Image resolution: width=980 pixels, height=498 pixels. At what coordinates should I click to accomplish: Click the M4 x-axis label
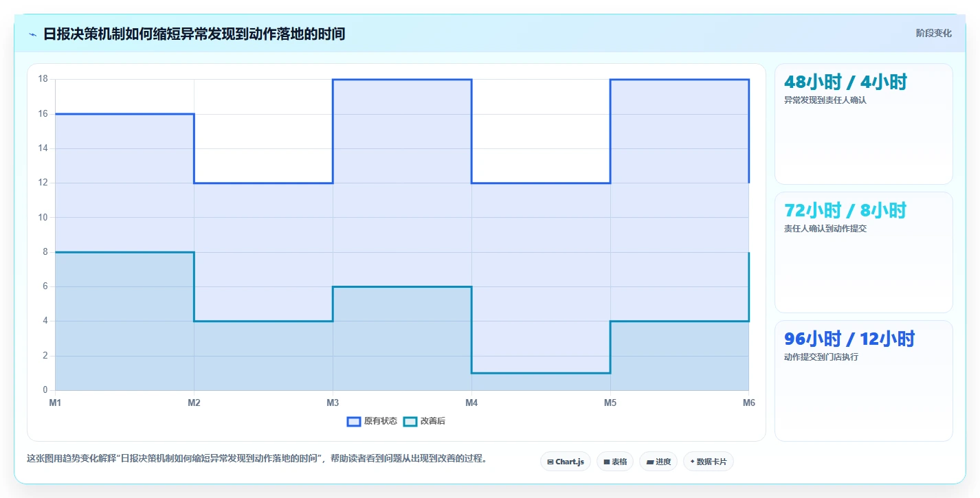pyautogui.click(x=471, y=403)
